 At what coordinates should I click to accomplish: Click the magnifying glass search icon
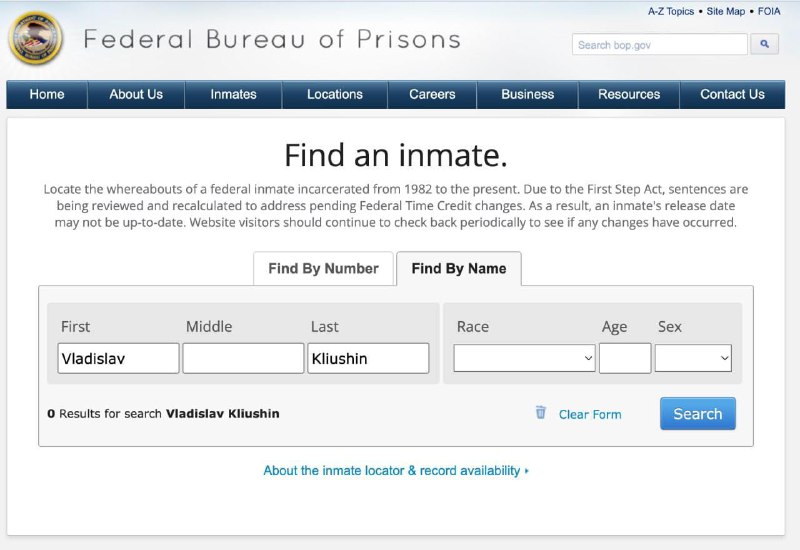click(x=764, y=44)
